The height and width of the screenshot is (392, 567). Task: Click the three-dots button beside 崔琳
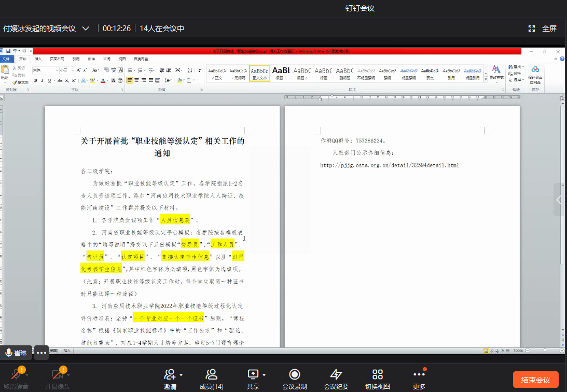click(x=42, y=353)
